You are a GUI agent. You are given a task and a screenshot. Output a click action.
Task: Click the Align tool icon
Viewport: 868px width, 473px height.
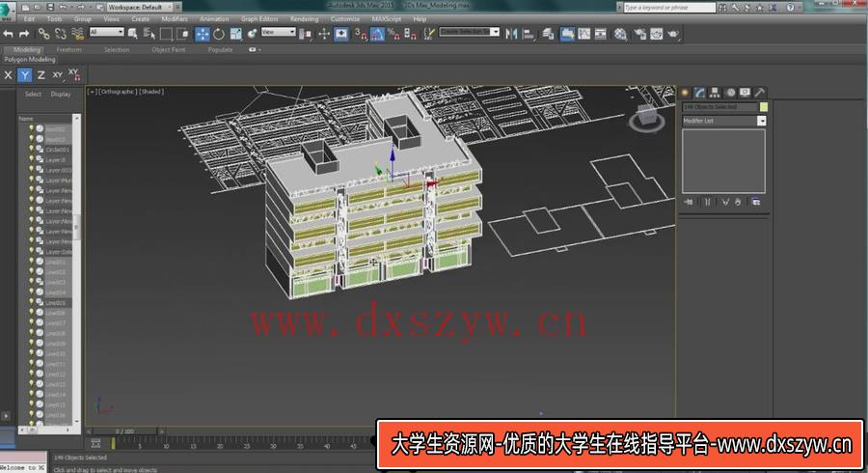coord(529,35)
